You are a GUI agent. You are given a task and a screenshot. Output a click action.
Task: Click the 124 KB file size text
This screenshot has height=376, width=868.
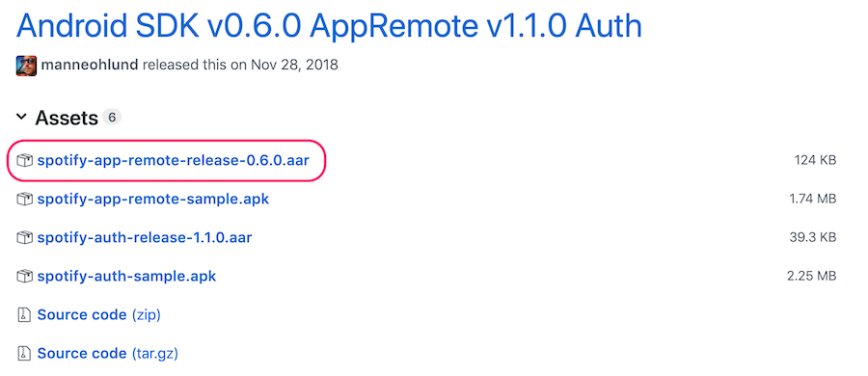pos(815,161)
